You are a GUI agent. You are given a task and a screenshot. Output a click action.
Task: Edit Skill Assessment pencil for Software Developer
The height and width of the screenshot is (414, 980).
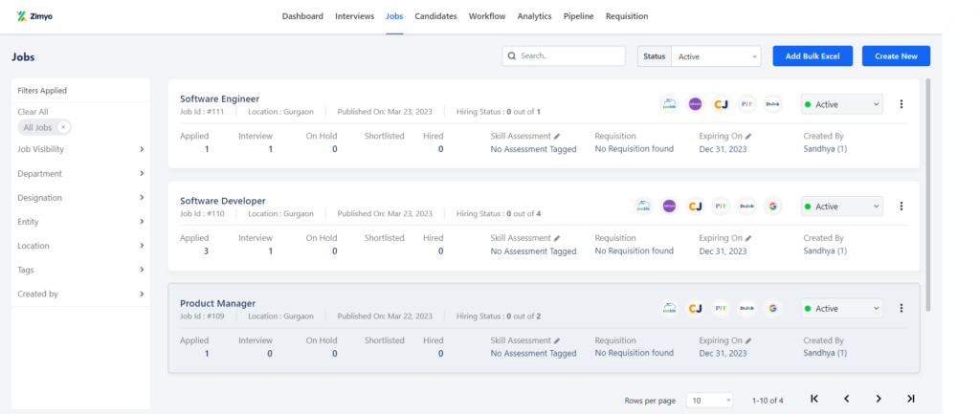tap(557, 238)
